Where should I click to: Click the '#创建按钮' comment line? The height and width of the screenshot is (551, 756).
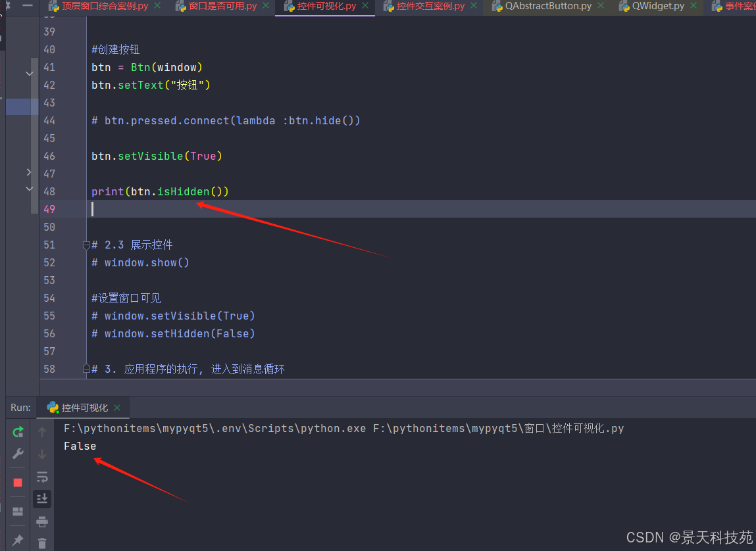coord(116,49)
